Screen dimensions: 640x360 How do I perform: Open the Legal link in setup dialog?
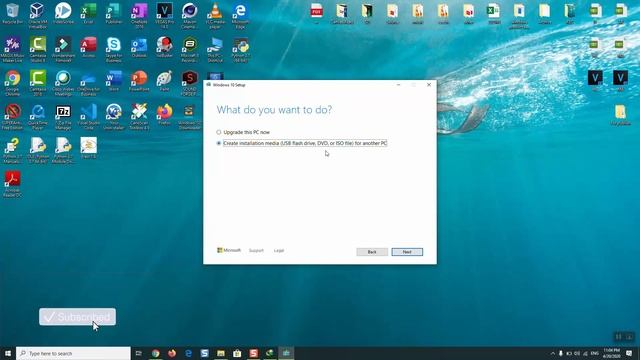[279, 251]
